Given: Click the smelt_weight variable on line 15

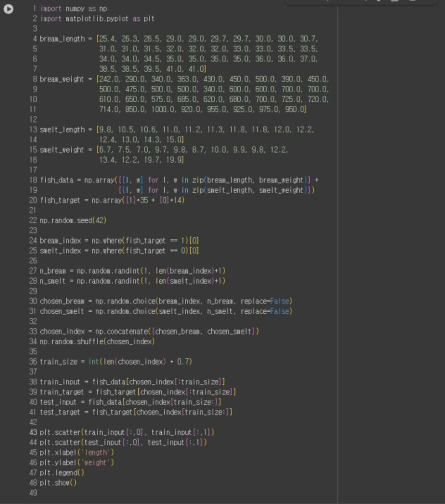Looking at the screenshot, I should tap(62, 150).
